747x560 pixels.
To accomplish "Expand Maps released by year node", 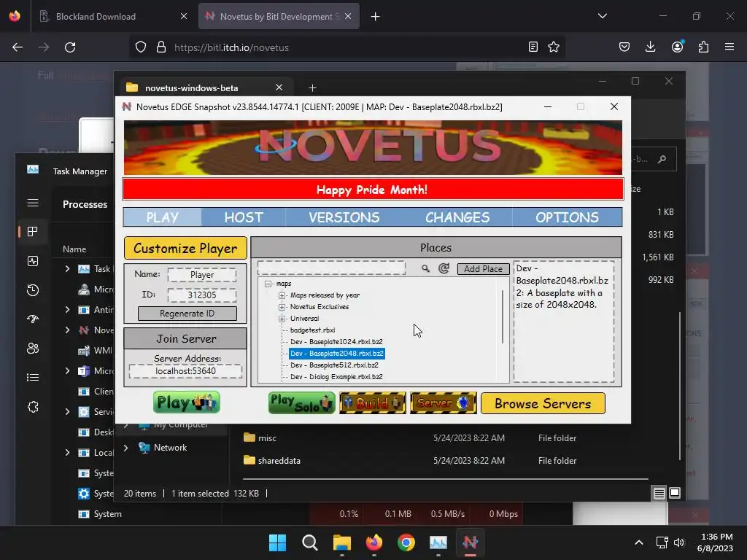I will tap(282, 295).
